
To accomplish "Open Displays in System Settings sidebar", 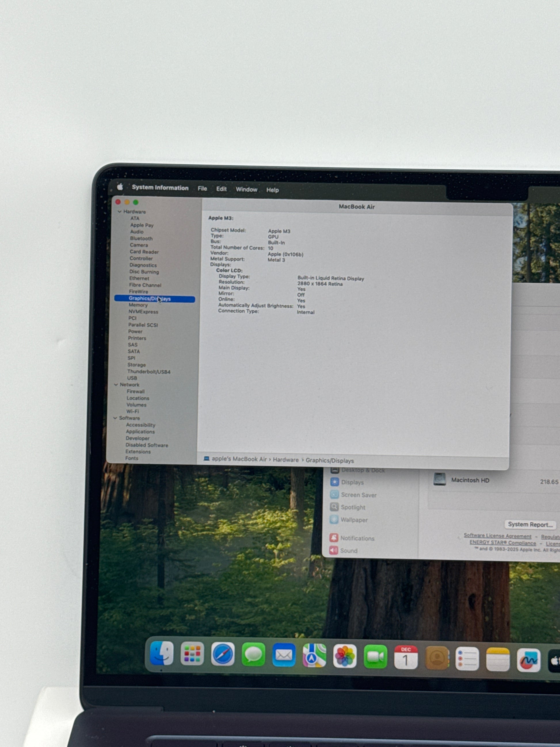I will coord(352,482).
